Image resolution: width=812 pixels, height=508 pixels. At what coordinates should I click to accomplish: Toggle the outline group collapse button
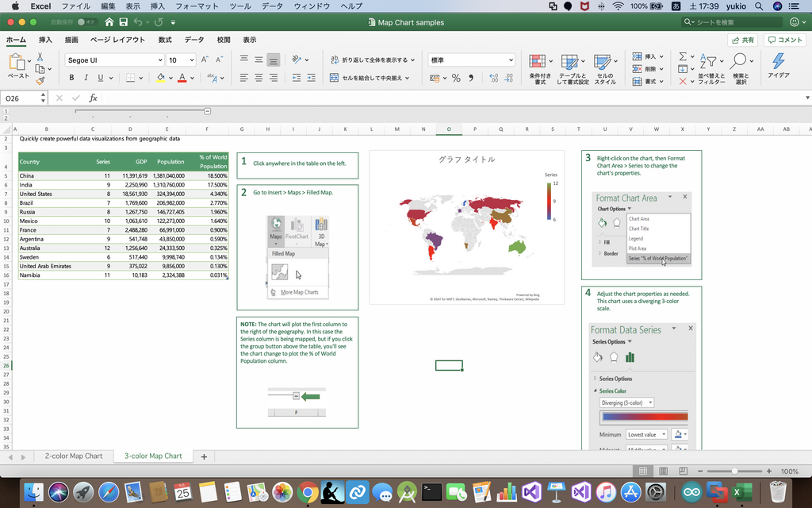pos(207,111)
